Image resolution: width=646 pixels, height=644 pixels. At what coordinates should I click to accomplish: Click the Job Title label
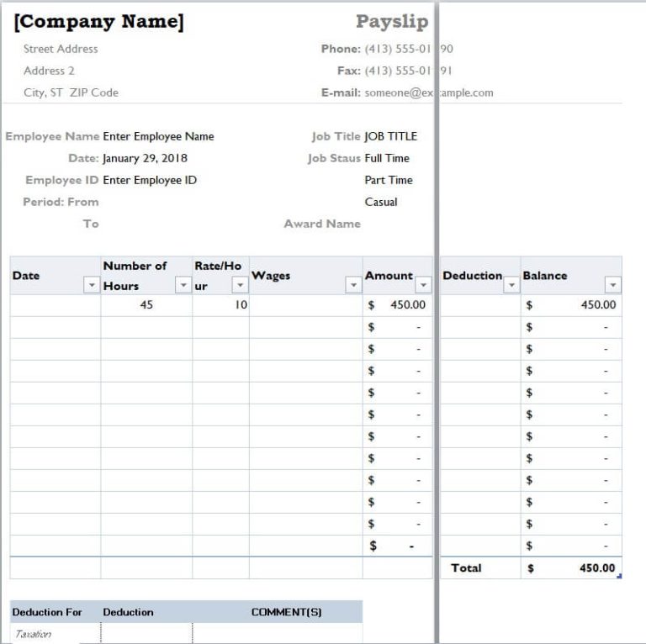click(x=336, y=136)
